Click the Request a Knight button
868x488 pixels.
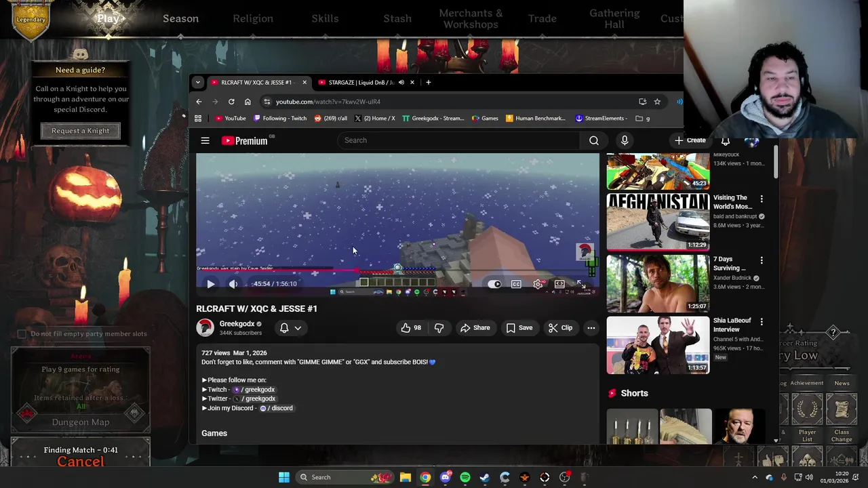[80, 131]
